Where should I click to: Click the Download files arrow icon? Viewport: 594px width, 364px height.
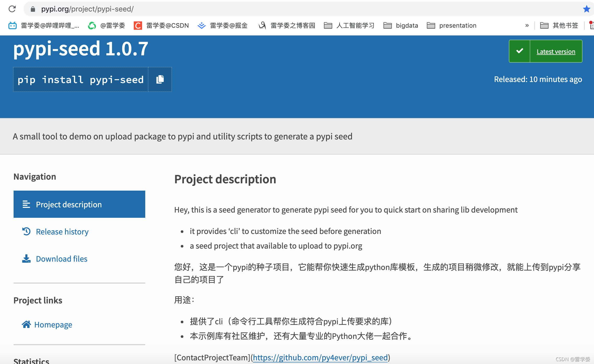click(26, 259)
